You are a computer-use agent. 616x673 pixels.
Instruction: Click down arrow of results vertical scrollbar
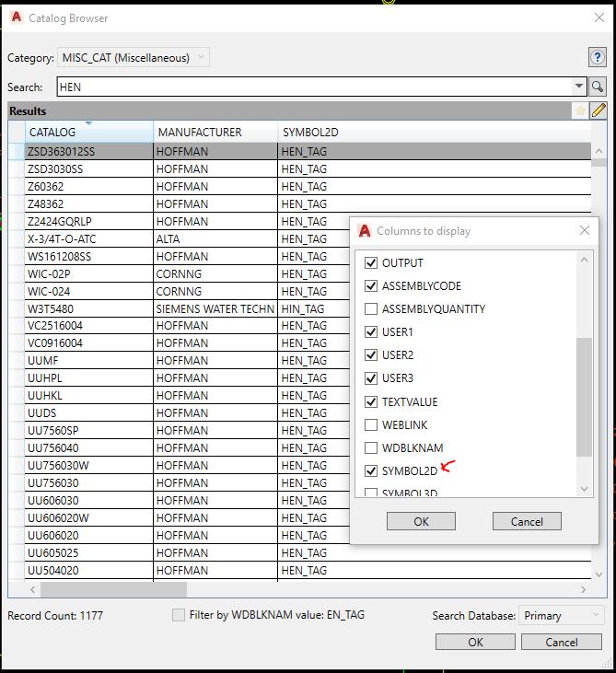coord(599,574)
